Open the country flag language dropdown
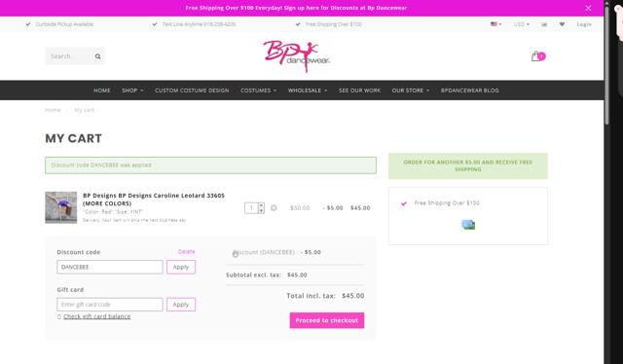The width and height of the screenshot is (623, 364). tap(495, 24)
